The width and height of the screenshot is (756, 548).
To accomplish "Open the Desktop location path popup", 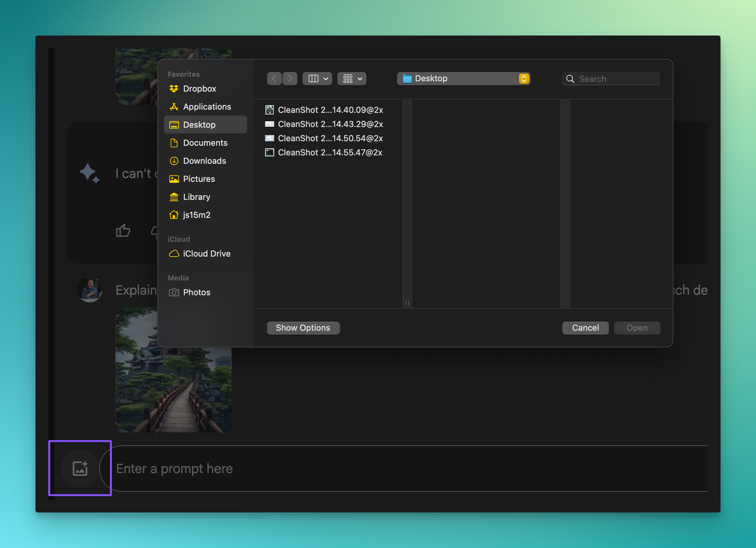I will (x=463, y=79).
